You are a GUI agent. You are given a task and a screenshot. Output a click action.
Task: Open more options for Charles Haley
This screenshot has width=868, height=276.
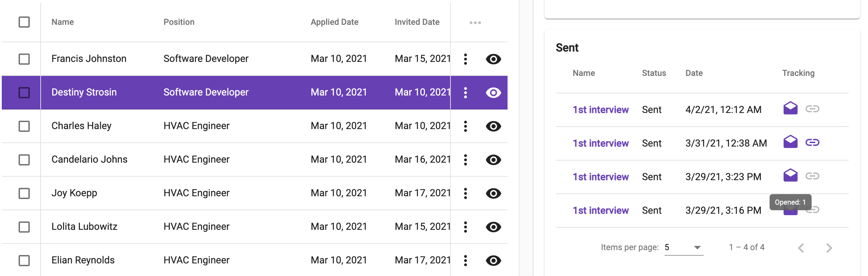coord(465,126)
